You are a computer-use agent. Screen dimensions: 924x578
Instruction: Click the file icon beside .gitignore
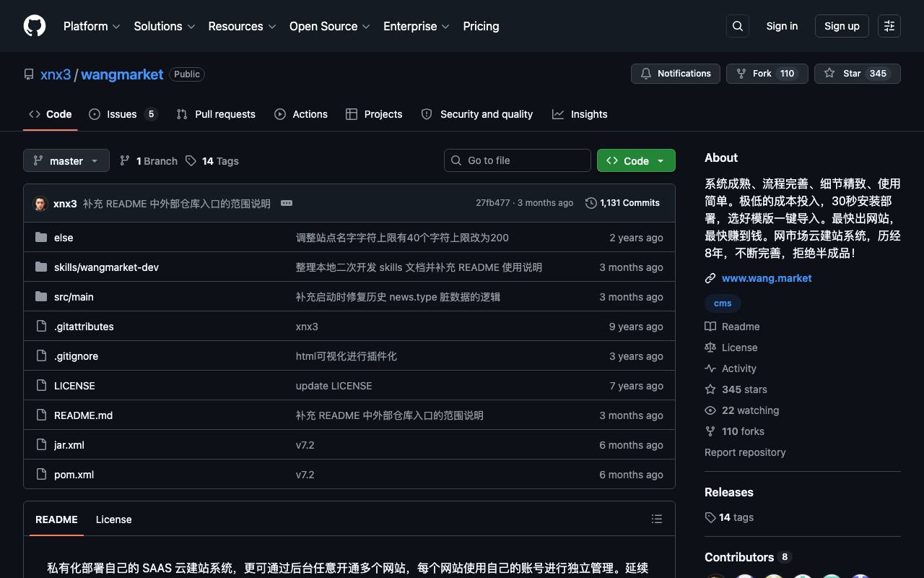pos(41,355)
